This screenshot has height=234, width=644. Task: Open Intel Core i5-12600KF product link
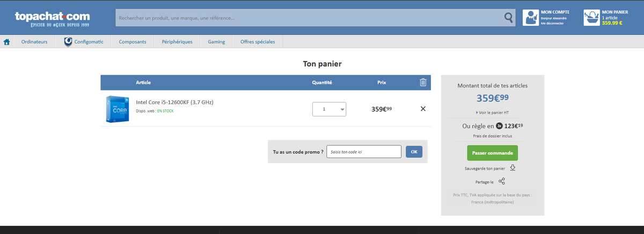click(x=174, y=102)
